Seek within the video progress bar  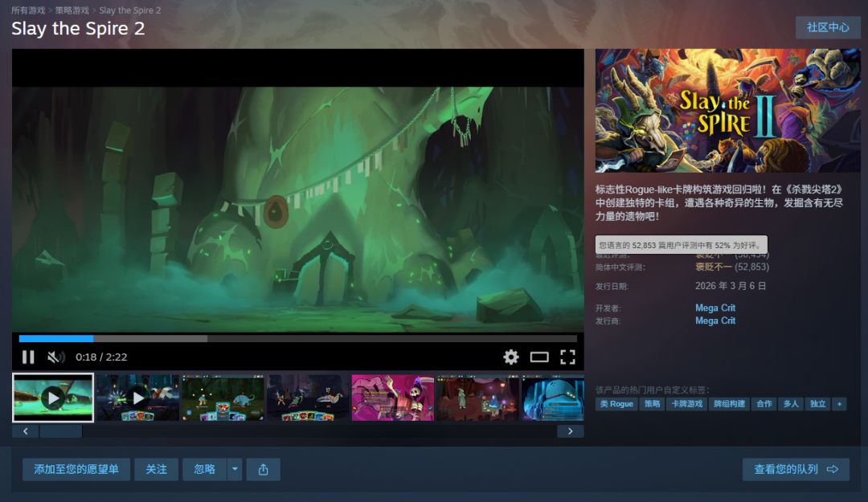(298, 338)
